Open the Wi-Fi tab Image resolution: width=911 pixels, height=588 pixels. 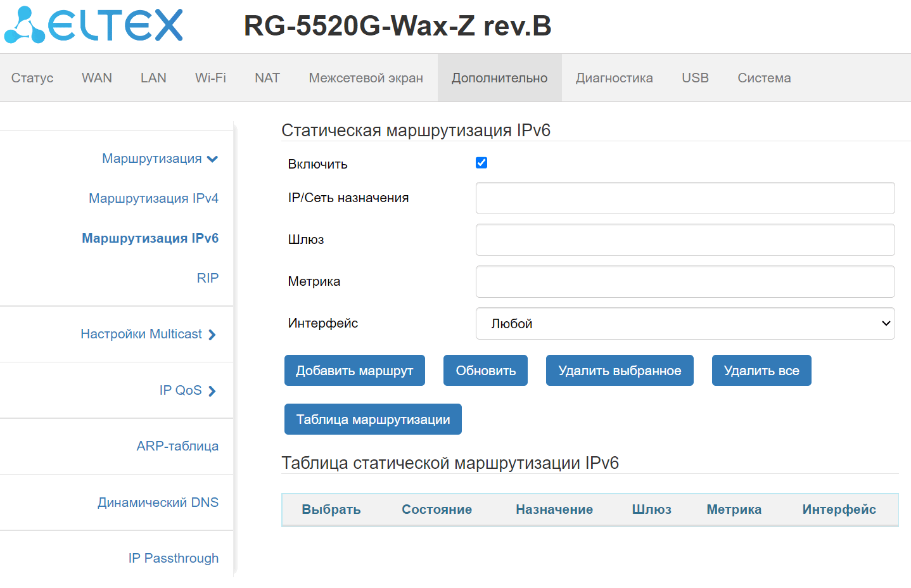tap(210, 78)
